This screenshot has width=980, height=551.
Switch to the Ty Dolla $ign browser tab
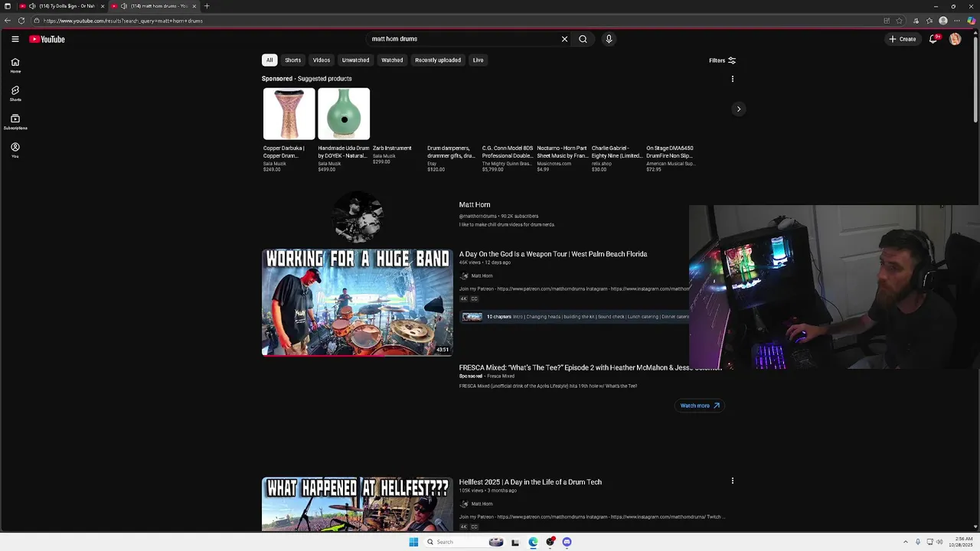(x=61, y=6)
